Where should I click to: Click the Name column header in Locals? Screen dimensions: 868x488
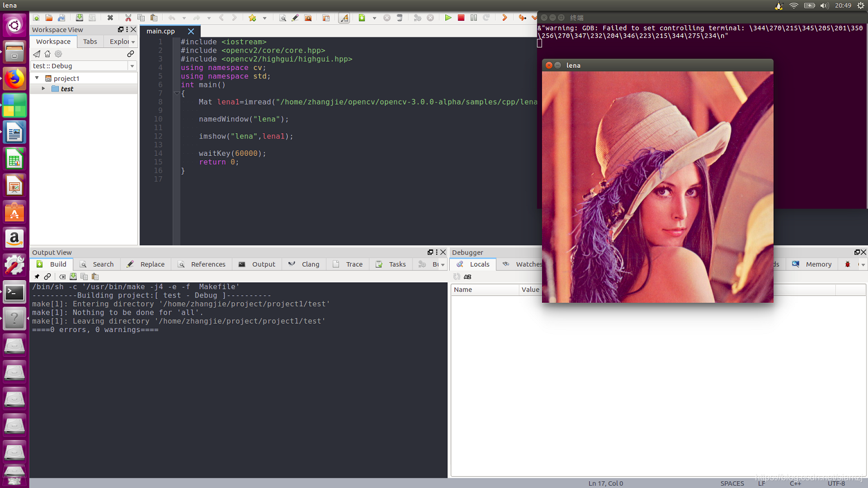point(485,290)
